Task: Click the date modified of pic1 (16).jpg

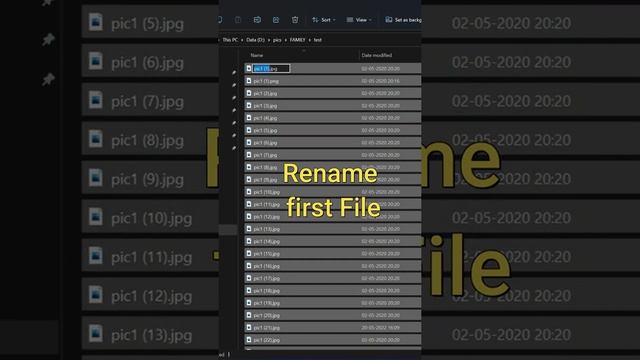Action: 380,266
